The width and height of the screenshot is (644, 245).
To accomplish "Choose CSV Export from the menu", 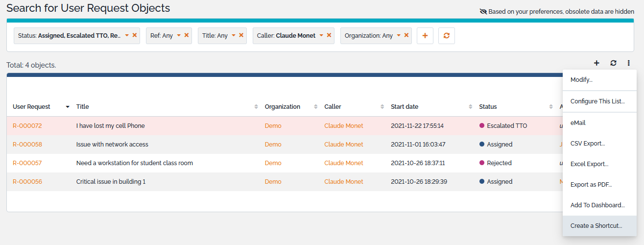I will point(588,144).
